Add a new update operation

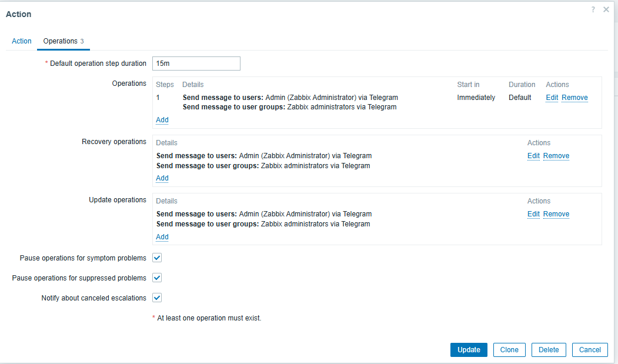(162, 237)
